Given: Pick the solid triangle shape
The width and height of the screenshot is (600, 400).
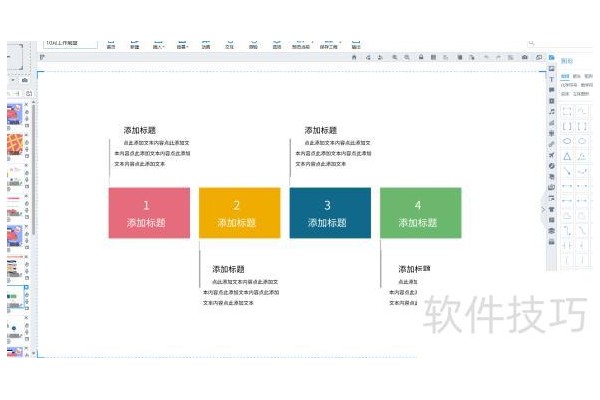Looking at the screenshot, I should pyautogui.click(x=567, y=156).
